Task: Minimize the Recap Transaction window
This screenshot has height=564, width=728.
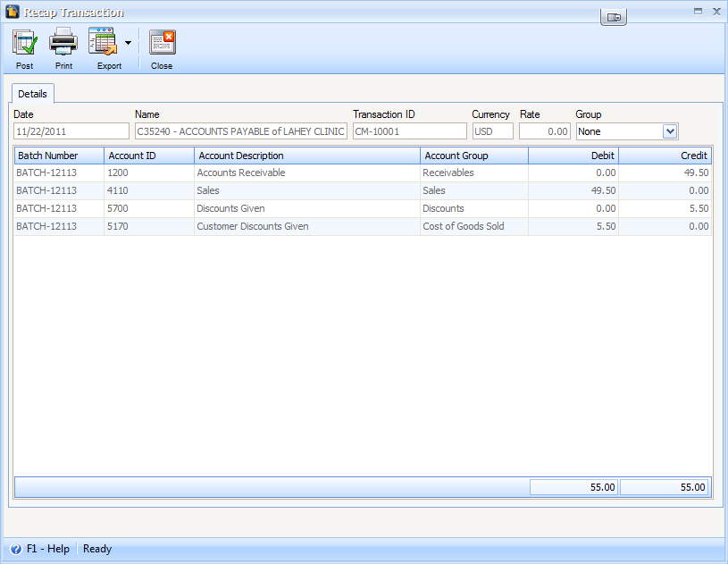Action: pos(698,11)
